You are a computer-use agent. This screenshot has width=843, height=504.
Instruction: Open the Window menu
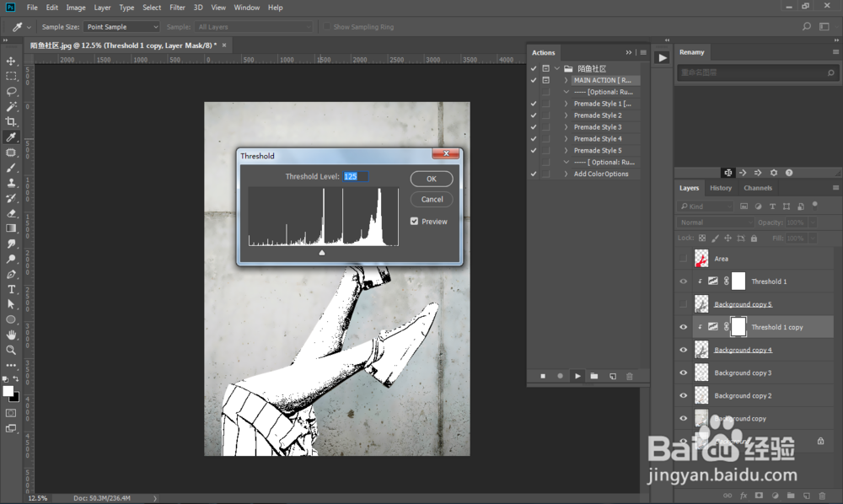click(247, 8)
